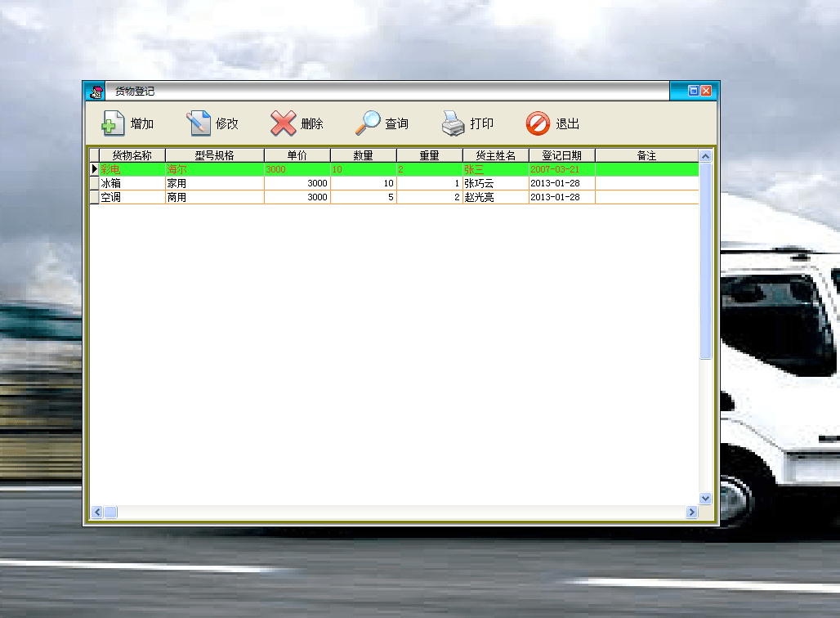840x618 pixels.
Task: Click the 货物登记 window title icon
Action: click(96, 92)
